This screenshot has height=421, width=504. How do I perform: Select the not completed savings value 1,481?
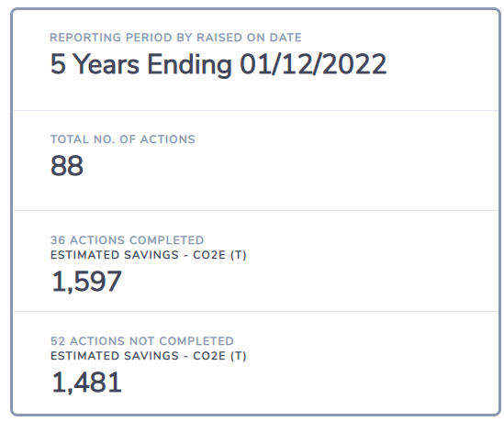[x=86, y=382]
